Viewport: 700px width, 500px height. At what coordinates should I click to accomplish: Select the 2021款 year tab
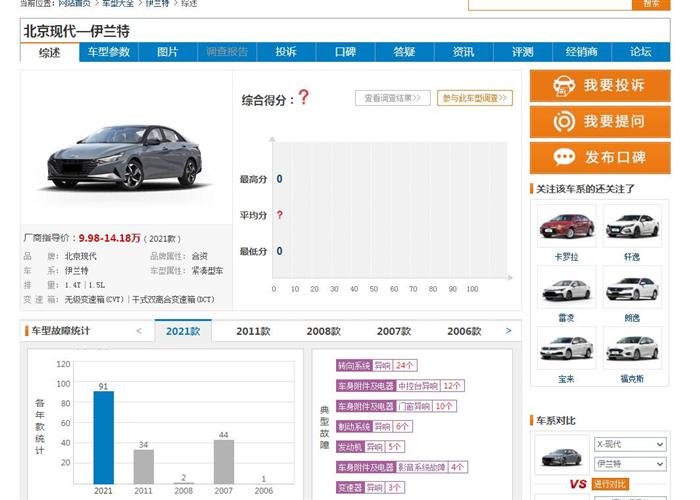click(x=183, y=331)
